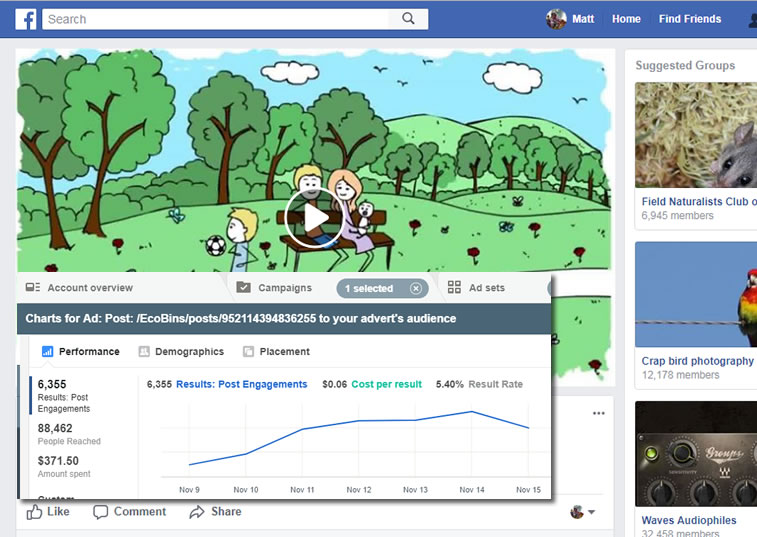Play the cartoon park video

click(314, 218)
